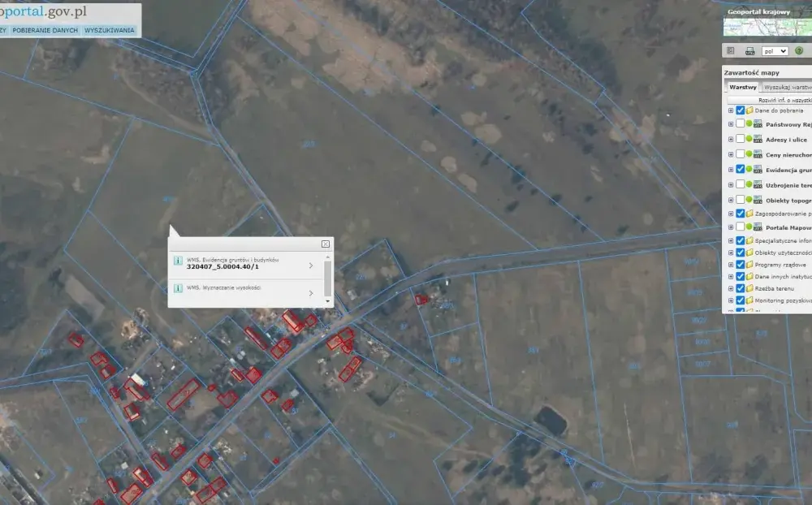Enable the Obiekty topograficzne layer checkbox

(740, 200)
